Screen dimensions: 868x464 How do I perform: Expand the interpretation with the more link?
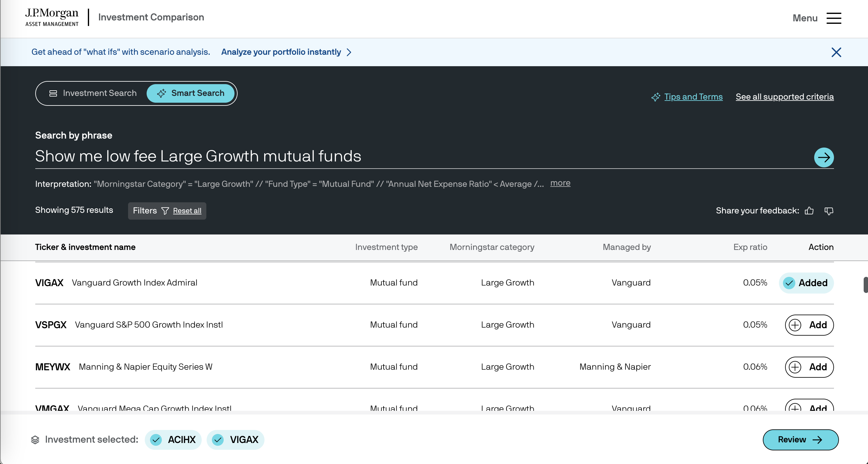click(560, 183)
